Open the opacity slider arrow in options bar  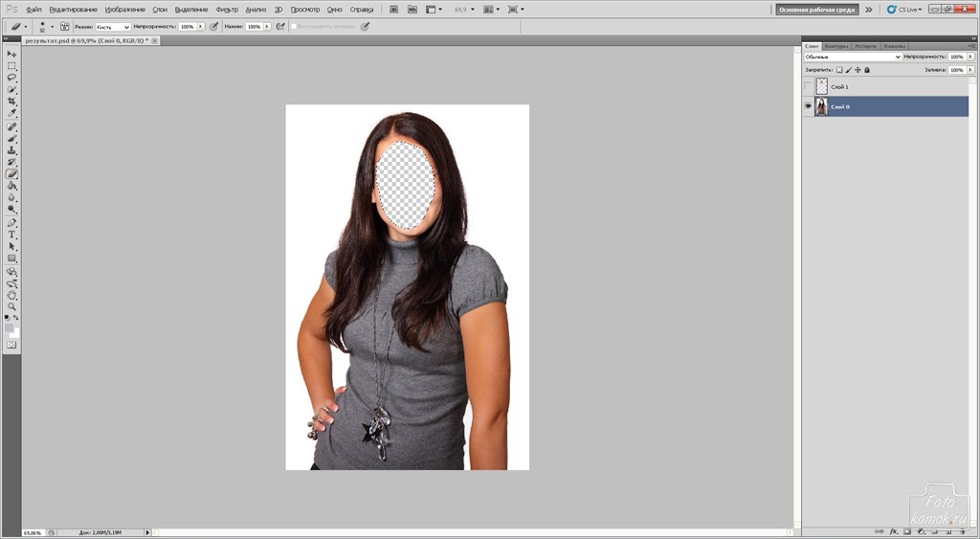201,27
